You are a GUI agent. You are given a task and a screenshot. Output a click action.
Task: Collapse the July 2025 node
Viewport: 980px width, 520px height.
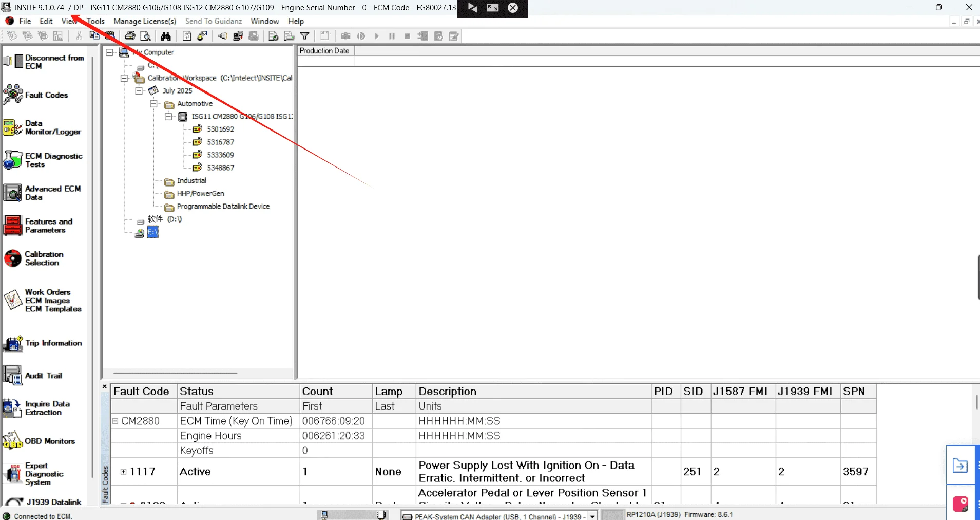pos(139,91)
